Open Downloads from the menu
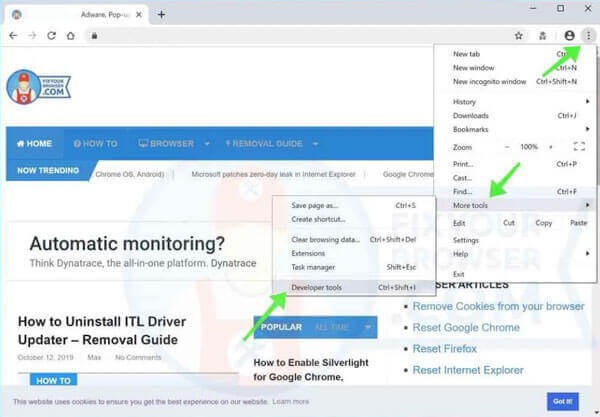Screen dimensions: 600x417 click(515, 116)
